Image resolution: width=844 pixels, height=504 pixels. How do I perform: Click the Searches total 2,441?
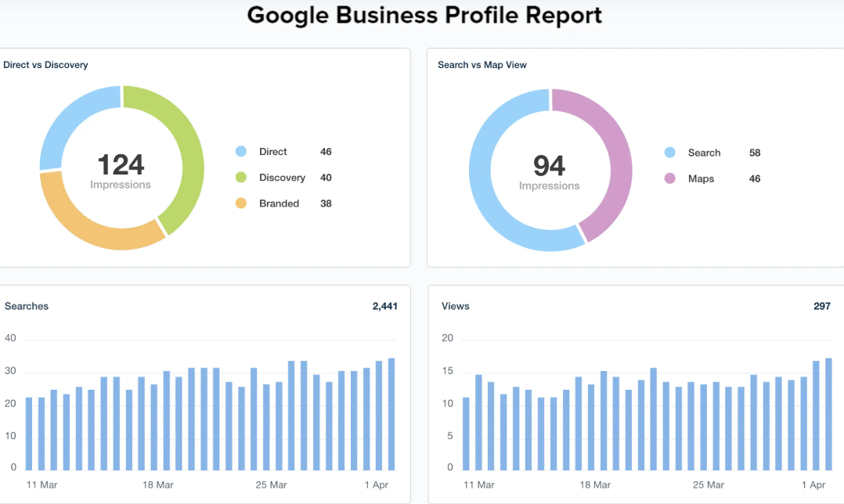click(385, 306)
